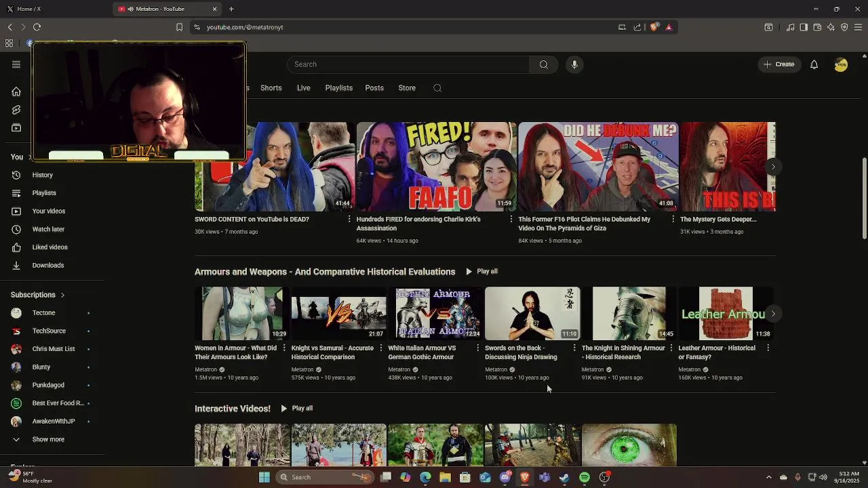Show hidden system tray icons chevron

pyautogui.click(x=768, y=477)
